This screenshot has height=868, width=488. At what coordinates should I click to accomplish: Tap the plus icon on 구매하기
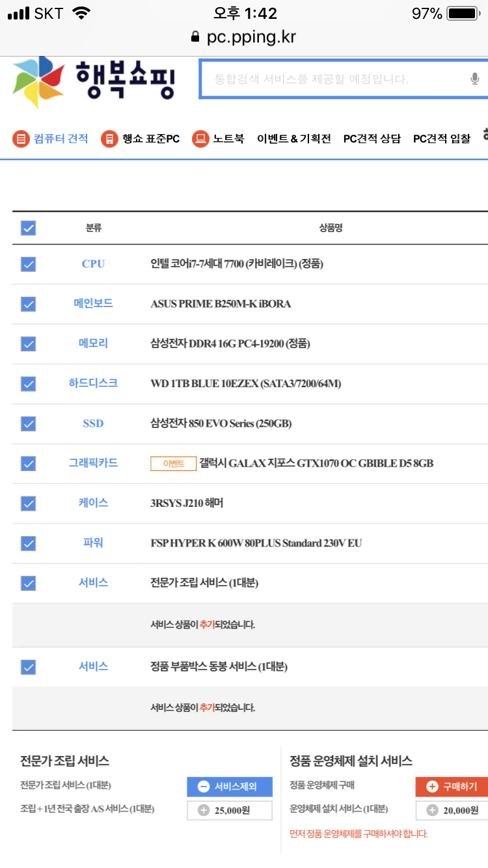pyautogui.click(x=432, y=787)
